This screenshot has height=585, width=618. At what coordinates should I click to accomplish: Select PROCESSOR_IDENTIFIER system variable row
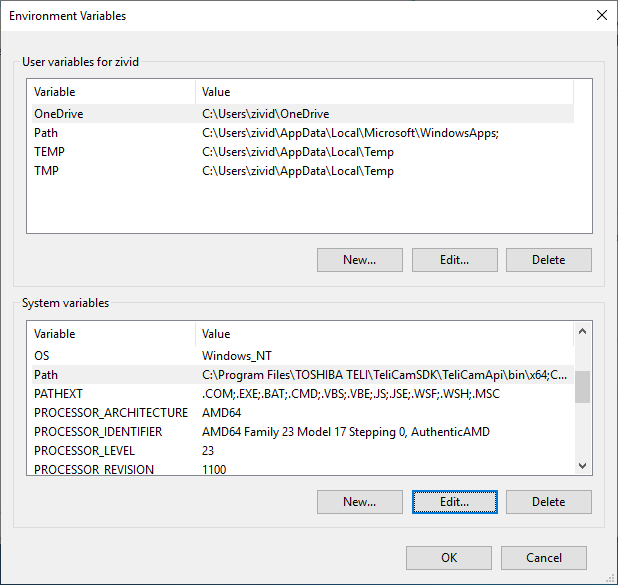98,432
